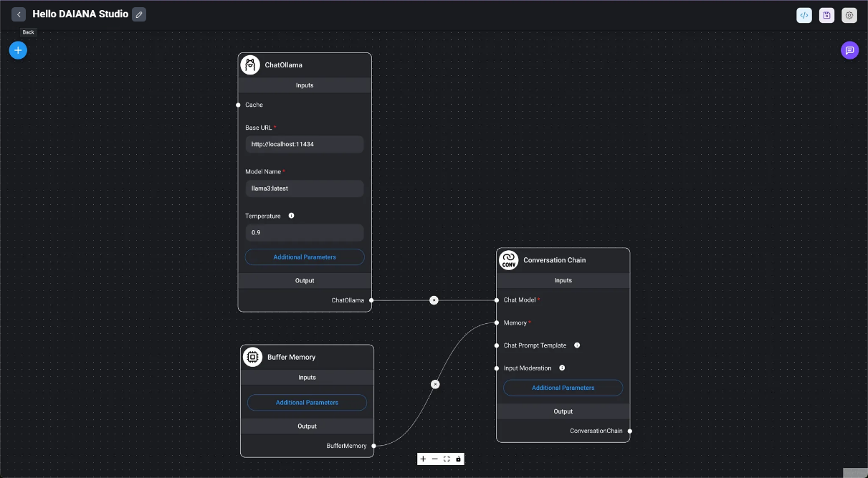Click the back arrow button

(19, 14)
